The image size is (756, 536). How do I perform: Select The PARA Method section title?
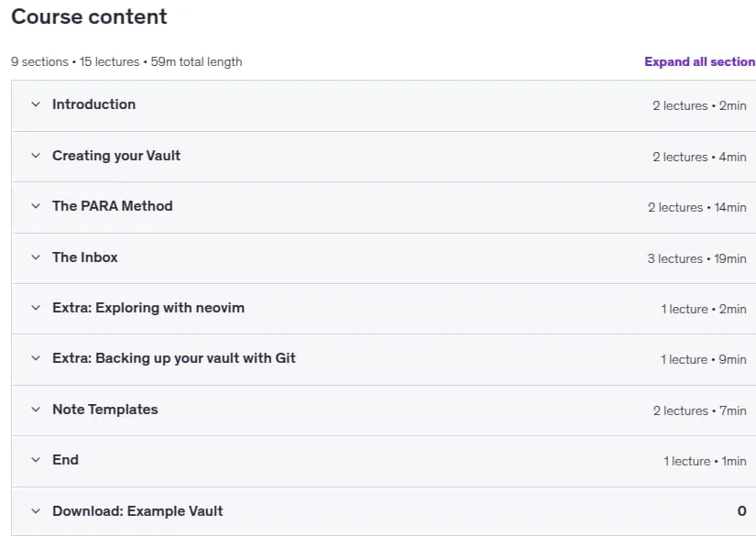(113, 206)
